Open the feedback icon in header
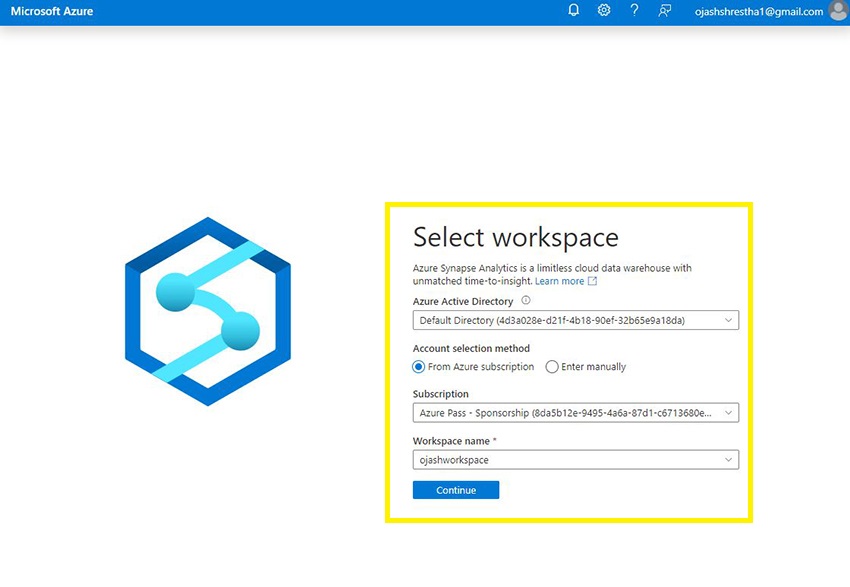Image resolution: width=850 pixels, height=587 pixels. (x=665, y=10)
